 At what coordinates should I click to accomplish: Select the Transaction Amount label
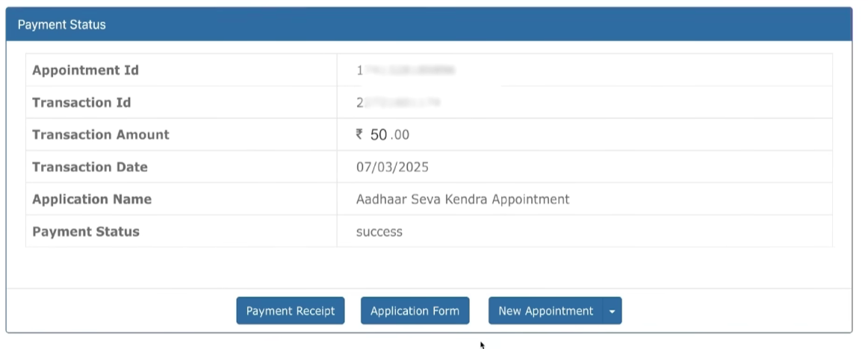(101, 135)
